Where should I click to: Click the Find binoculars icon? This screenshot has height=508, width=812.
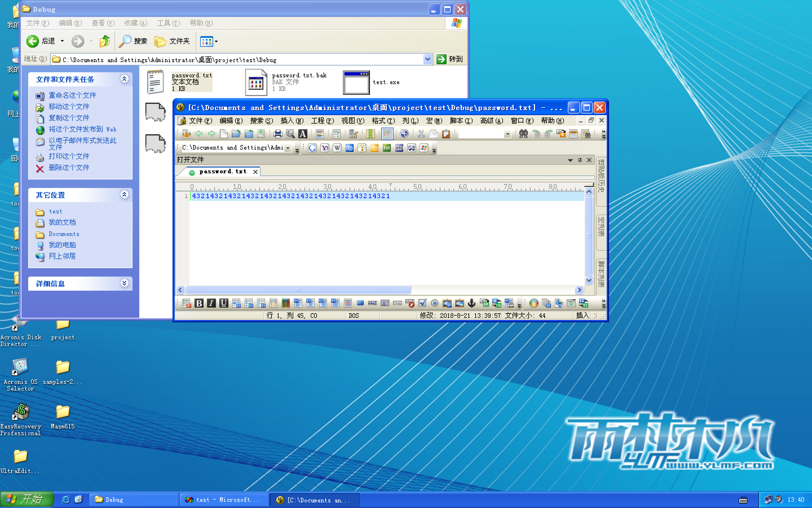524,134
